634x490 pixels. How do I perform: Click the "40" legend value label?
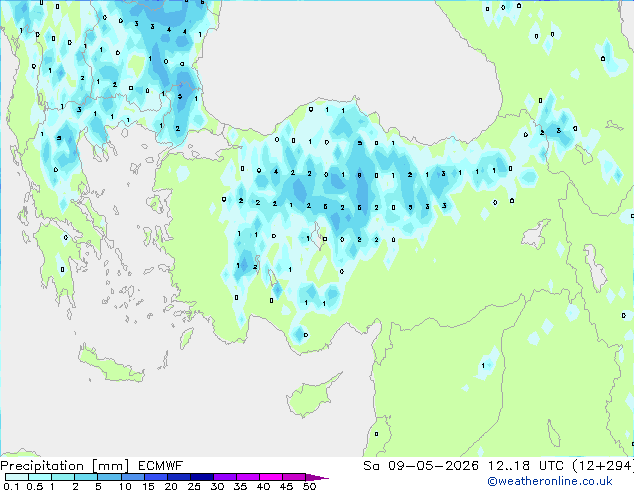pyautogui.click(x=263, y=486)
